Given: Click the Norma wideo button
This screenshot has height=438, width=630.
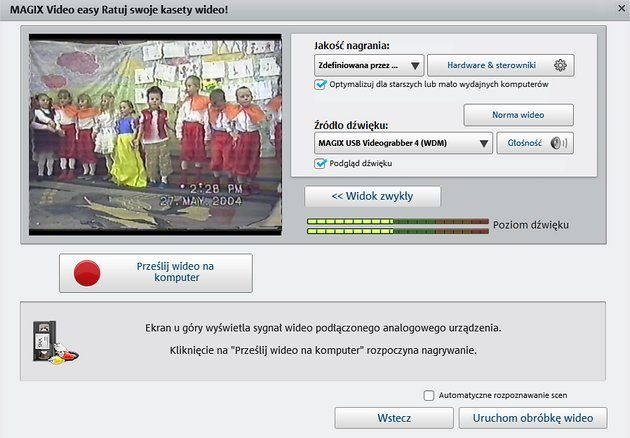Looking at the screenshot, I should 518,115.
